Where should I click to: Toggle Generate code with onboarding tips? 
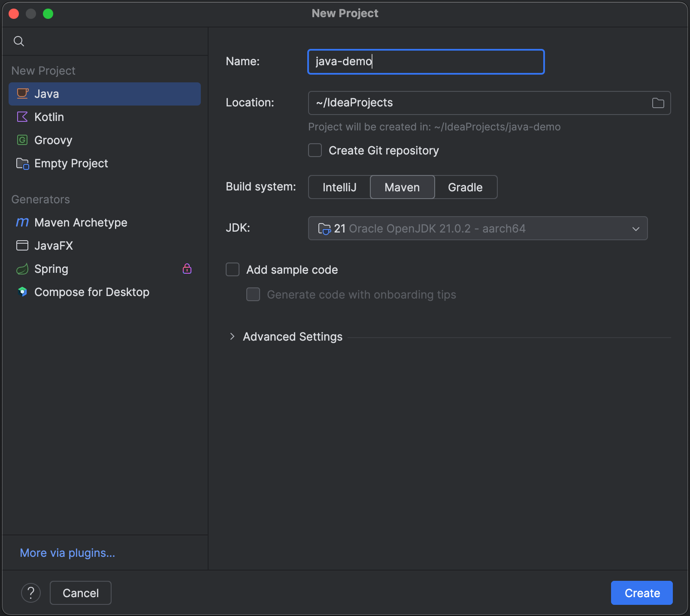coord(253,294)
